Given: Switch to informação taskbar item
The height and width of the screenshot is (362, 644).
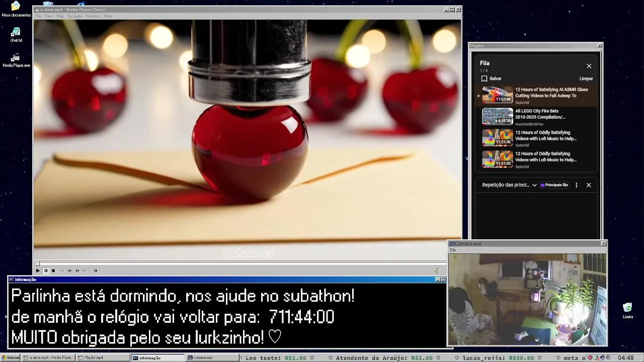Looking at the screenshot, I should (x=158, y=357).
